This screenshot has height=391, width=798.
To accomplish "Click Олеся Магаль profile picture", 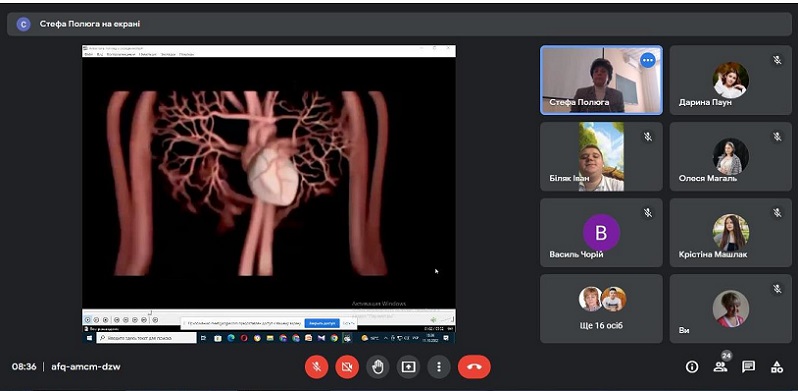I will pyautogui.click(x=730, y=156).
